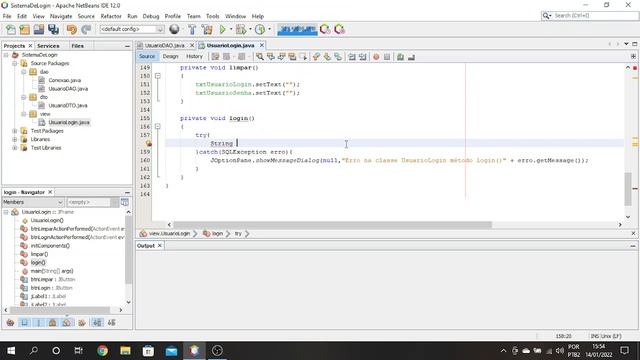Toggle show fields filter in Navigator
Image resolution: width=640 pixels, height=360 pixels.
[x=24, y=323]
